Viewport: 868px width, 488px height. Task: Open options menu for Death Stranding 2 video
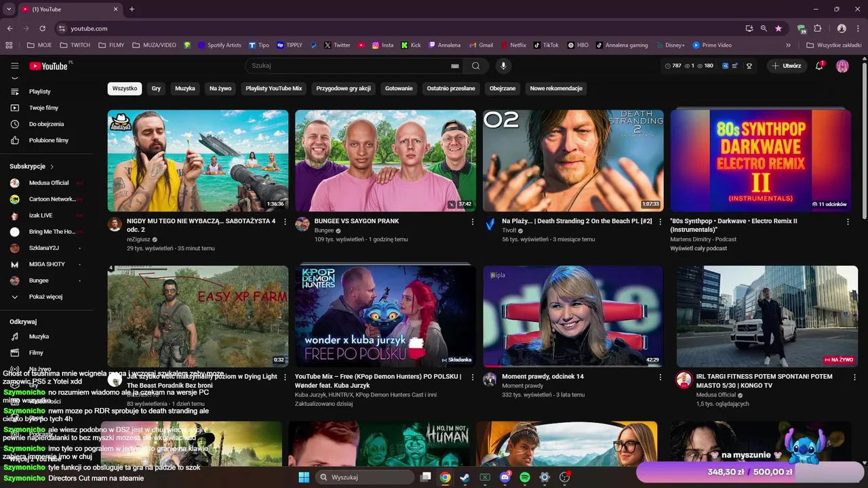coord(660,222)
